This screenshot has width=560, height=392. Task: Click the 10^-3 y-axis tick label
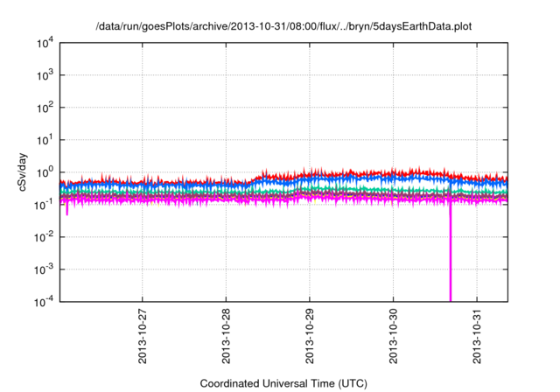tap(44, 269)
